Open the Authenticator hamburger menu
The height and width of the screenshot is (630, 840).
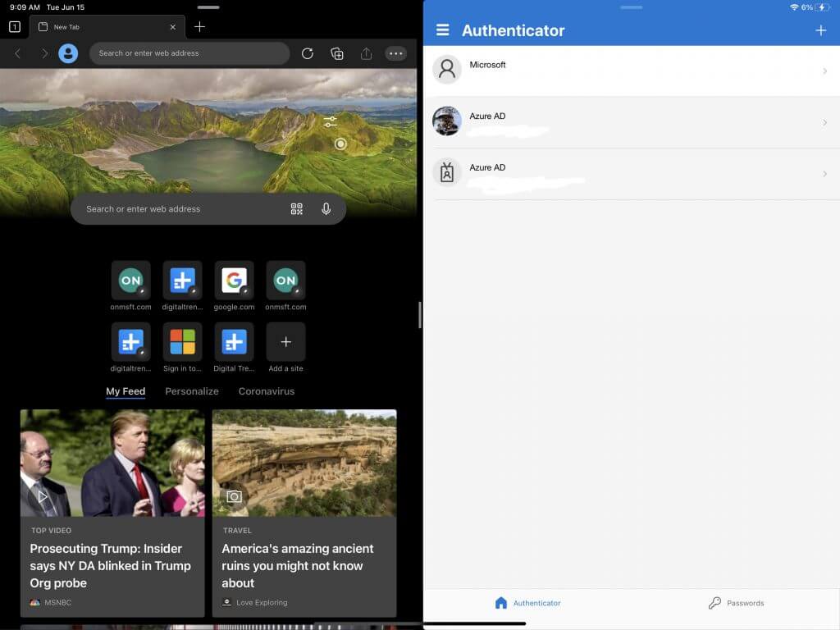[442, 30]
